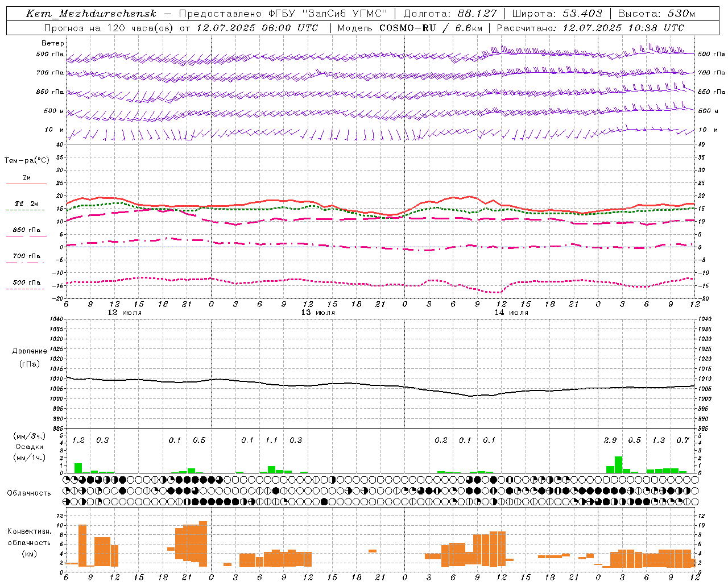Click the (мм/1ч.) precipitation unit label

pos(28,458)
